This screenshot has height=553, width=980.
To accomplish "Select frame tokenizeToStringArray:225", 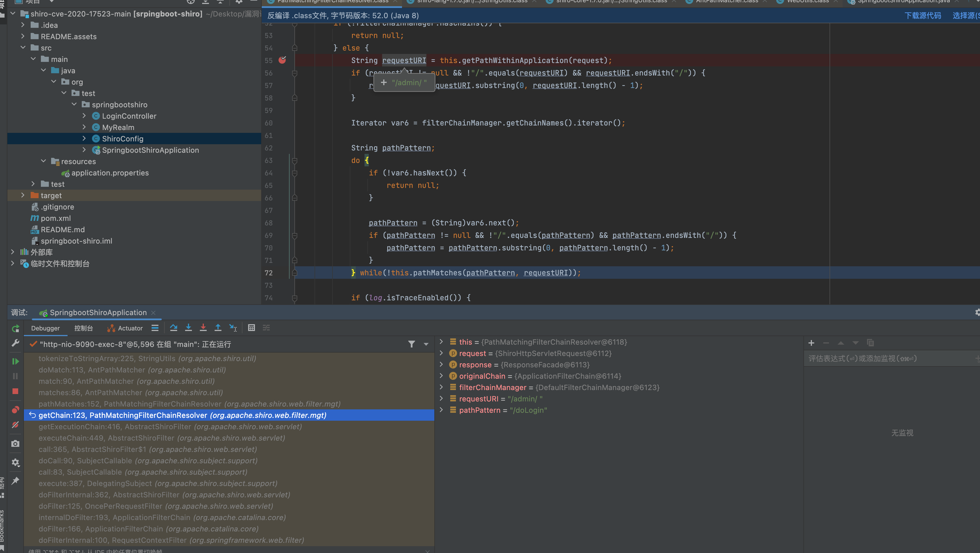I will click(x=229, y=358).
